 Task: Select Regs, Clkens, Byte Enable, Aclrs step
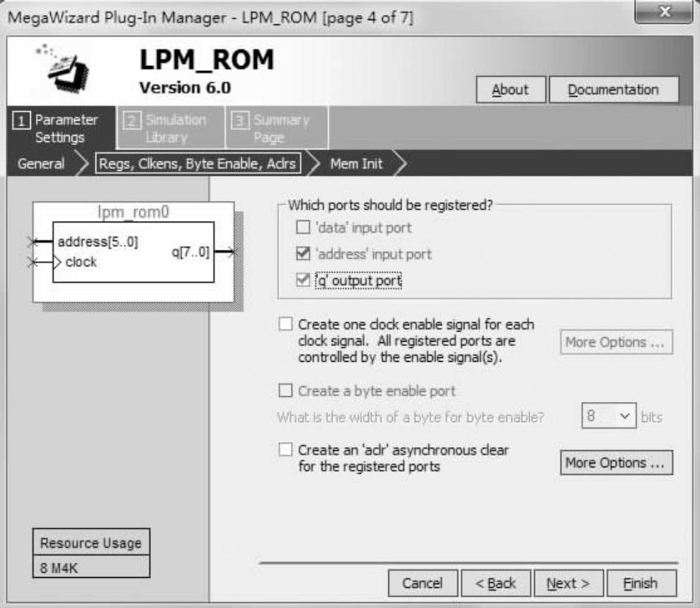click(x=197, y=164)
